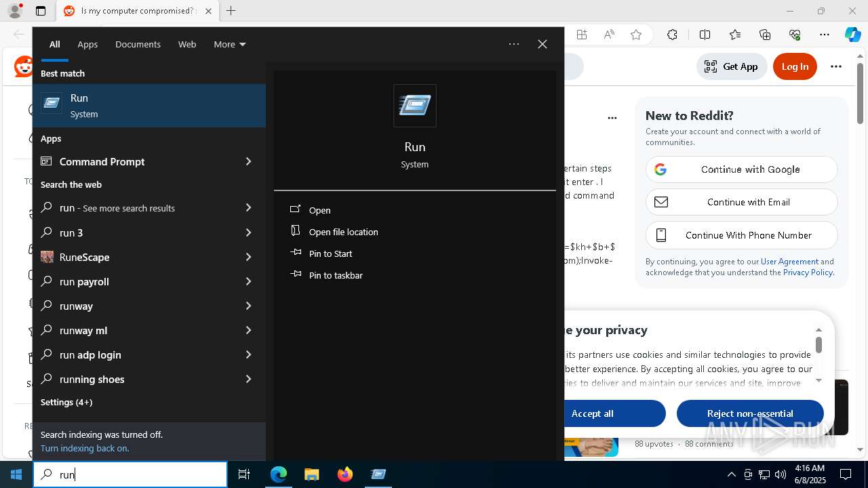Open Microsoft Edge from taskbar
Screen dimensions: 868x488
pyautogui.click(x=279, y=474)
